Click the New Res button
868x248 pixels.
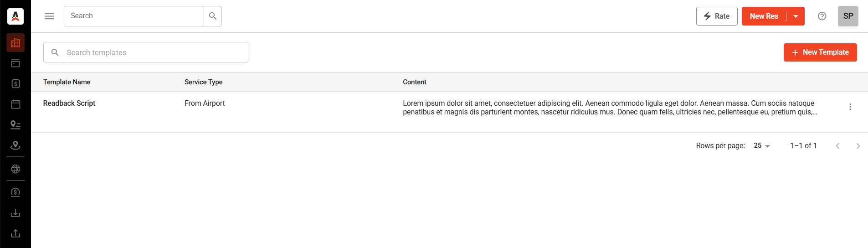764,16
